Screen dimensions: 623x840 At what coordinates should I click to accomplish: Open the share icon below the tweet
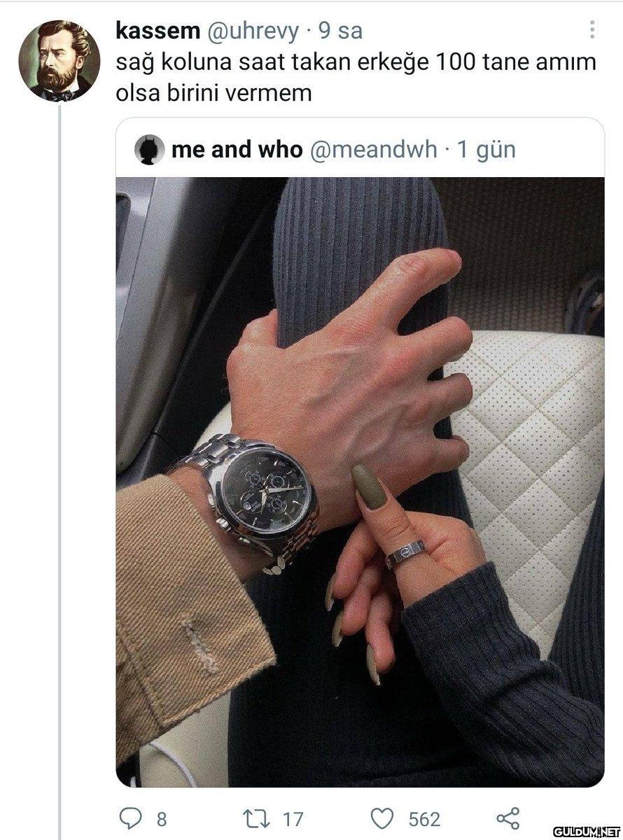tap(507, 818)
